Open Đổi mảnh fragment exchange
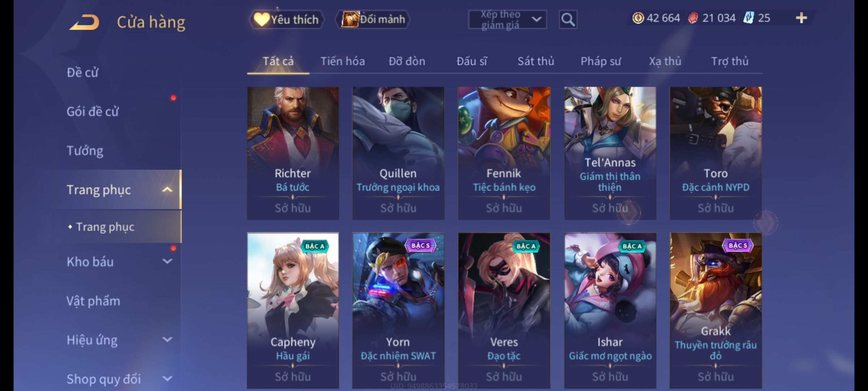868x391 pixels. point(373,19)
